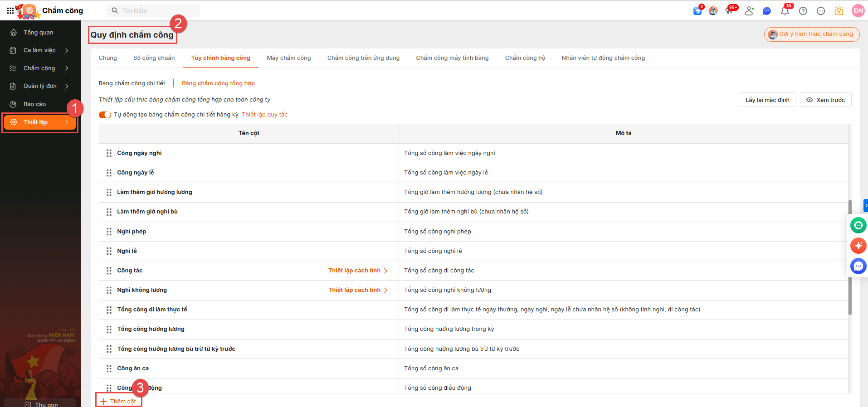
Task: Click the notification bell icon
Action: click(x=785, y=11)
